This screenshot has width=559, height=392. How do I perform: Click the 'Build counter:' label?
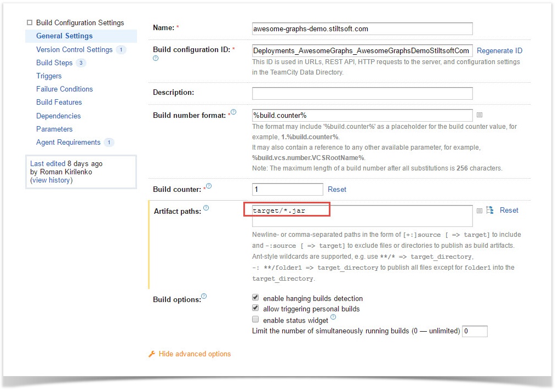tap(177, 189)
